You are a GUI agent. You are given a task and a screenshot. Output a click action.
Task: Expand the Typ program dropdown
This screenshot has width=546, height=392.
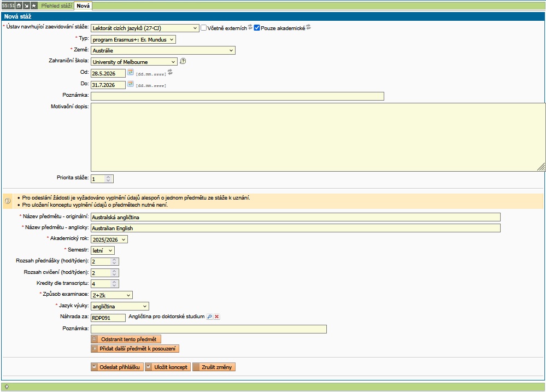133,39
